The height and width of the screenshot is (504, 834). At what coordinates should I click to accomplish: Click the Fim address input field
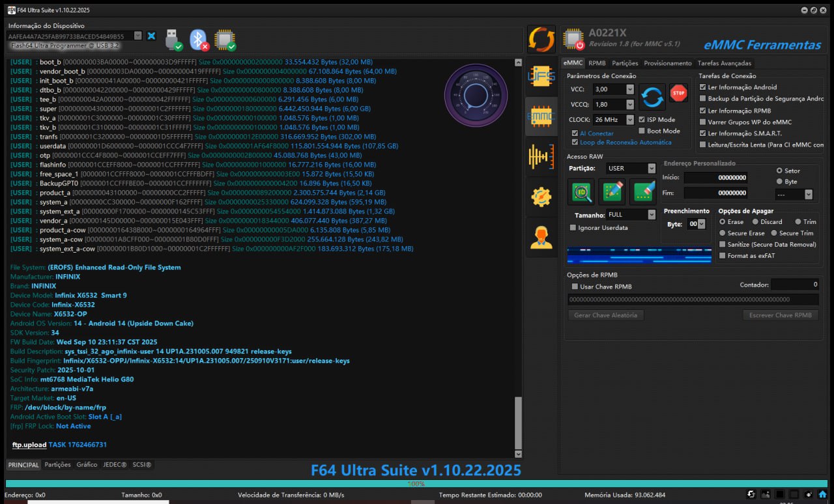click(x=715, y=193)
